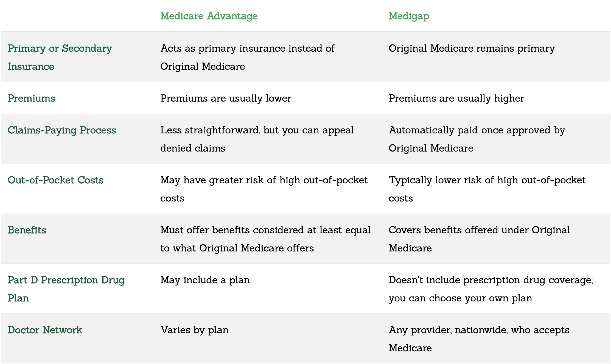Click the Medicare Advantage column header
611x364 pixels.
point(209,16)
